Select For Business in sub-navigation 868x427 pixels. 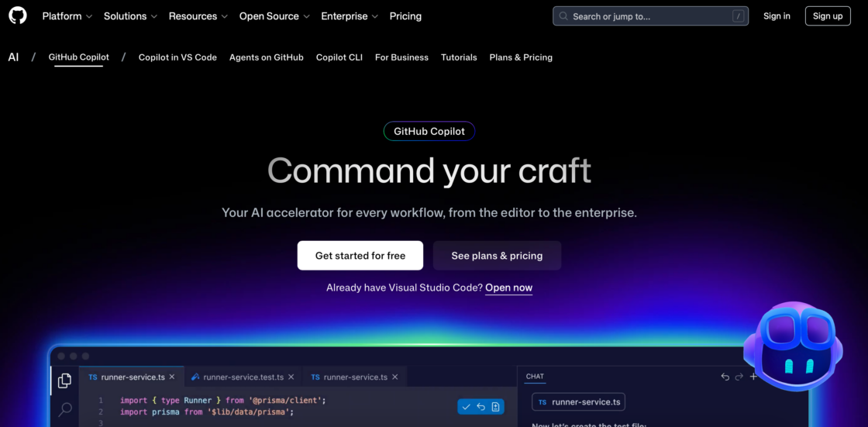(x=402, y=57)
